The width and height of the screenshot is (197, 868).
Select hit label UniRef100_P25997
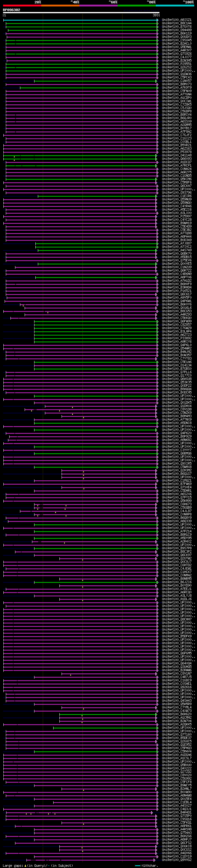[x=177, y=216]
